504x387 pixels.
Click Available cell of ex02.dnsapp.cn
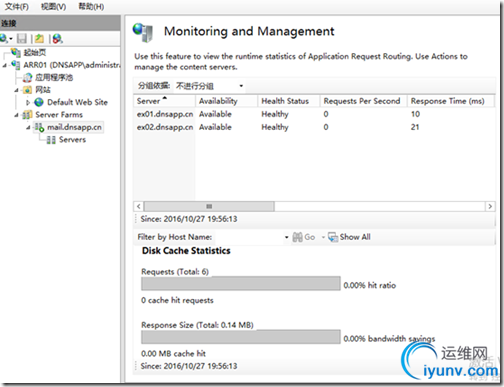pyautogui.click(x=215, y=127)
